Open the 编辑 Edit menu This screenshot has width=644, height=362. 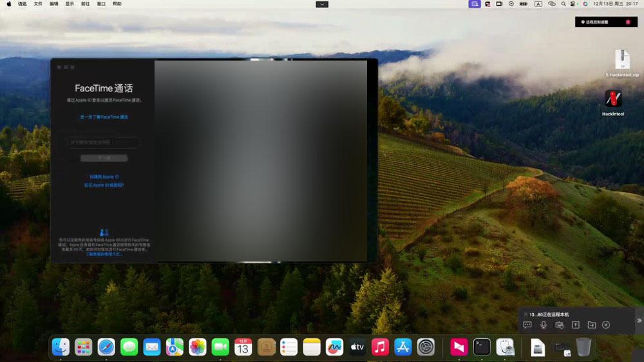pyautogui.click(x=54, y=4)
